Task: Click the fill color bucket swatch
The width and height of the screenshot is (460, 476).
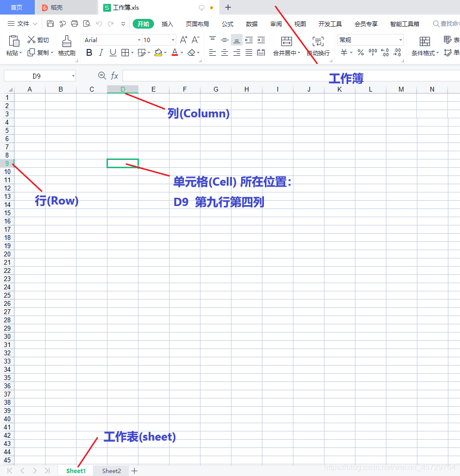Action: click(158, 53)
